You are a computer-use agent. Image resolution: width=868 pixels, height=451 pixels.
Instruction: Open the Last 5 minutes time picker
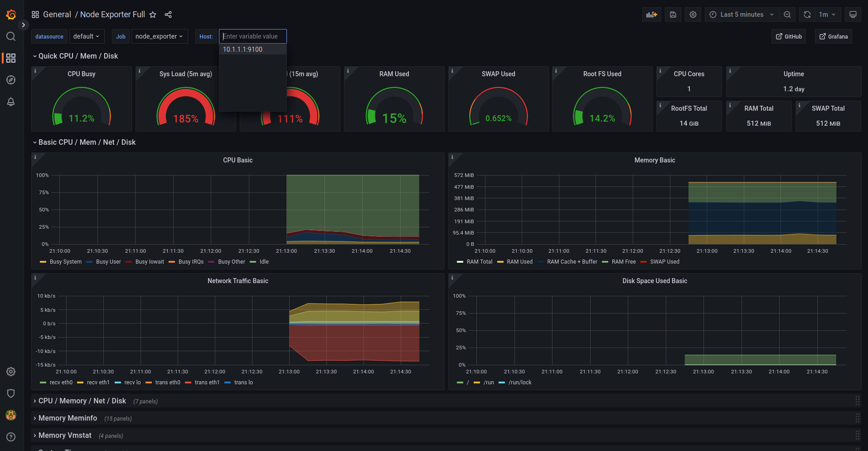(x=742, y=15)
